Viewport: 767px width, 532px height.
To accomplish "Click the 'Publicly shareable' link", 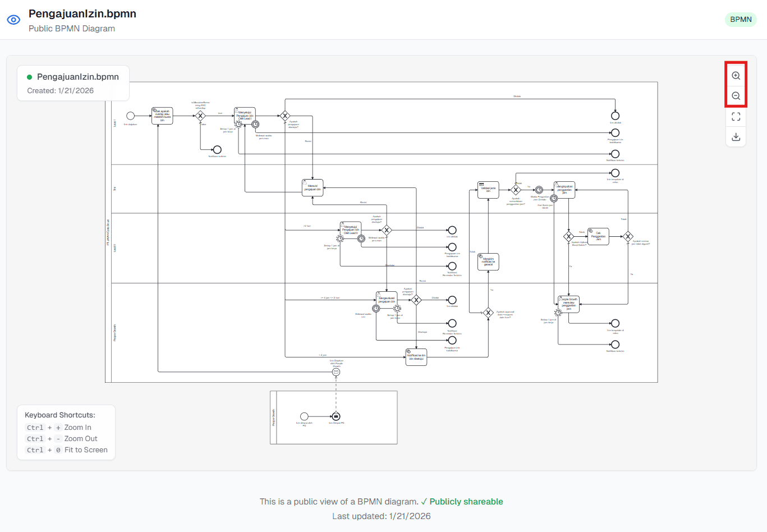I will coord(466,501).
